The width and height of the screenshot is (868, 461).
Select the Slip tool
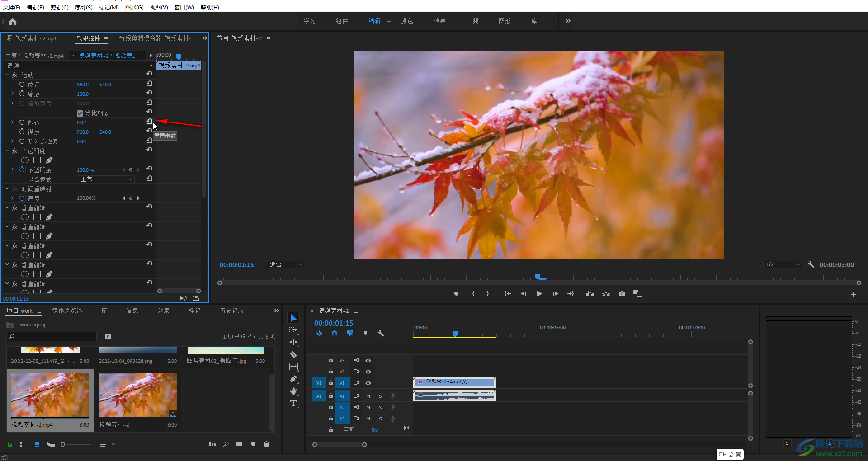point(293,367)
